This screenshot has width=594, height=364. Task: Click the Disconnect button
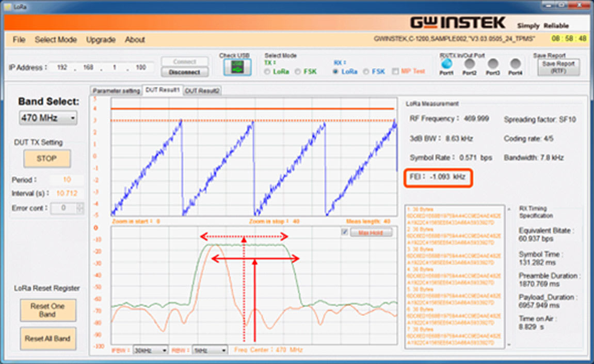coord(184,72)
